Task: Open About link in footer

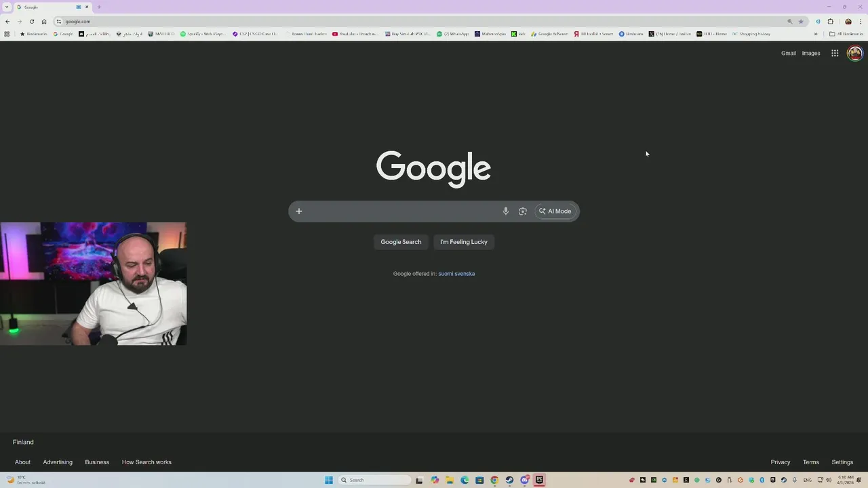Action: tap(22, 462)
